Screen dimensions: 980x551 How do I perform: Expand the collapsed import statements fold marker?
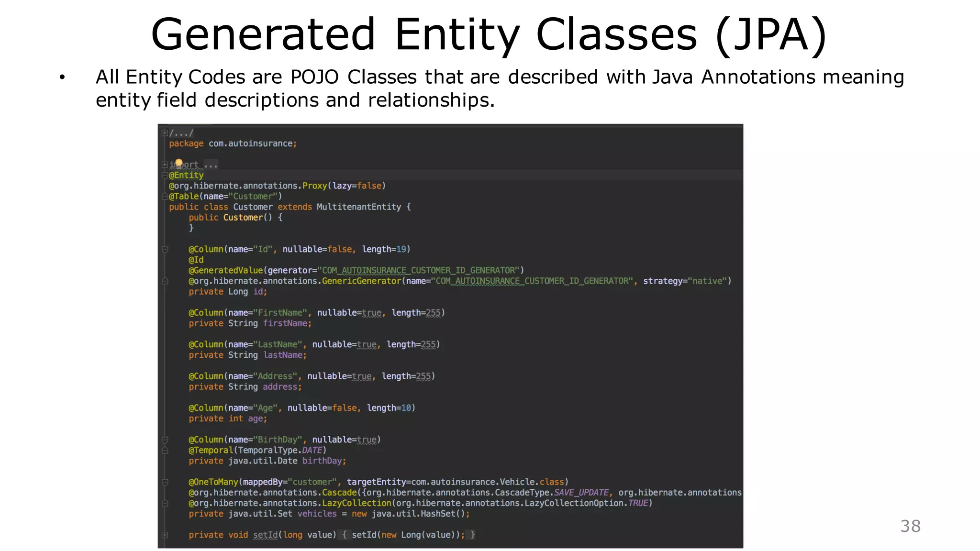(165, 165)
